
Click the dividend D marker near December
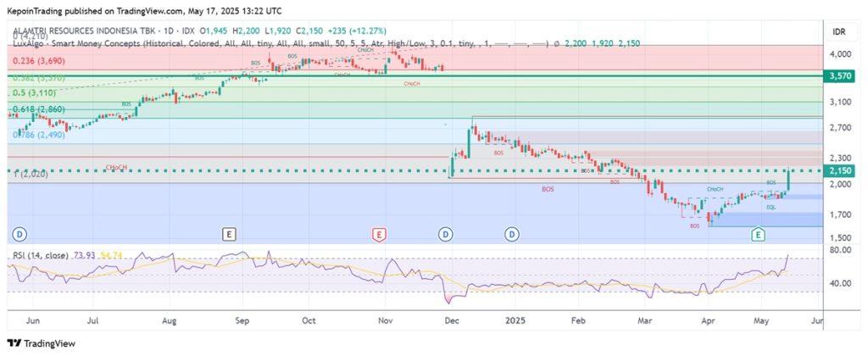pos(446,233)
